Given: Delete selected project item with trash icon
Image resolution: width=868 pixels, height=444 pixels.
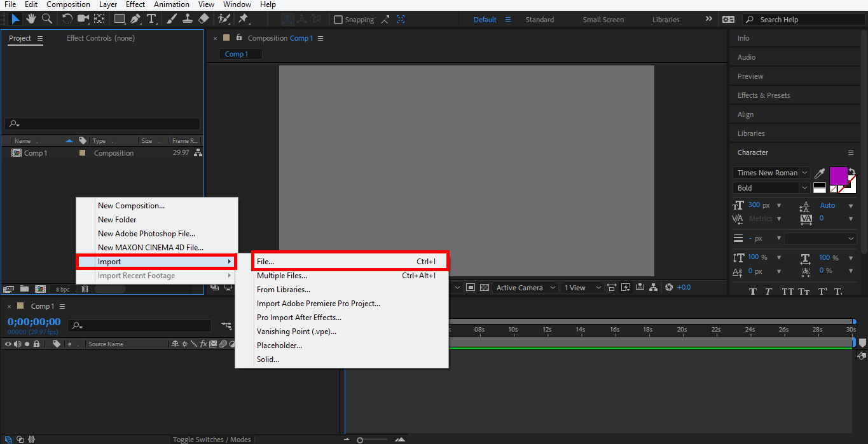Looking at the screenshot, I should pyautogui.click(x=85, y=289).
